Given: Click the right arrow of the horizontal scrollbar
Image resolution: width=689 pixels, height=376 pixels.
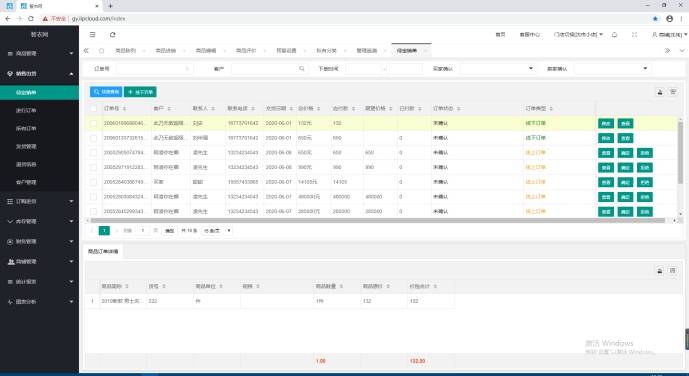Looking at the screenshot, I should point(674,221).
